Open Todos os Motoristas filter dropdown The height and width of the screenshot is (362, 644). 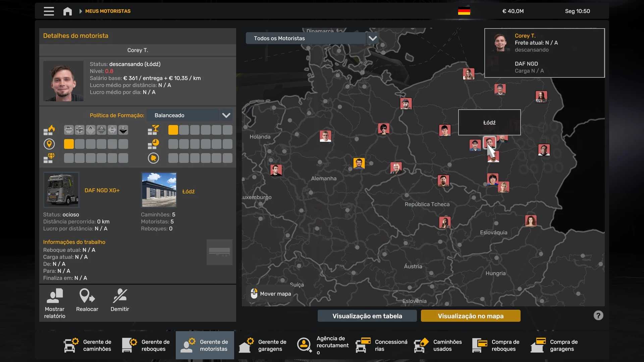click(x=372, y=38)
